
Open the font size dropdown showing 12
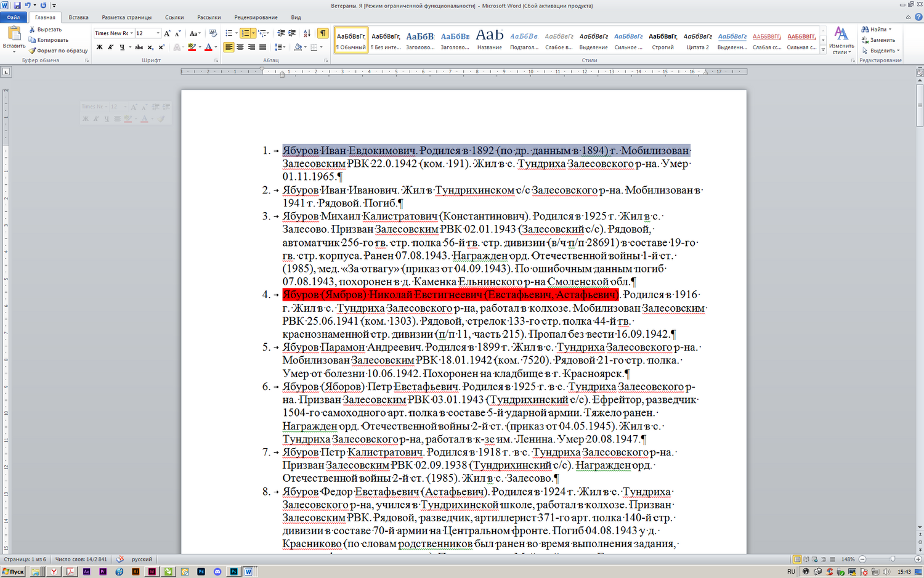(x=158, y=33)
